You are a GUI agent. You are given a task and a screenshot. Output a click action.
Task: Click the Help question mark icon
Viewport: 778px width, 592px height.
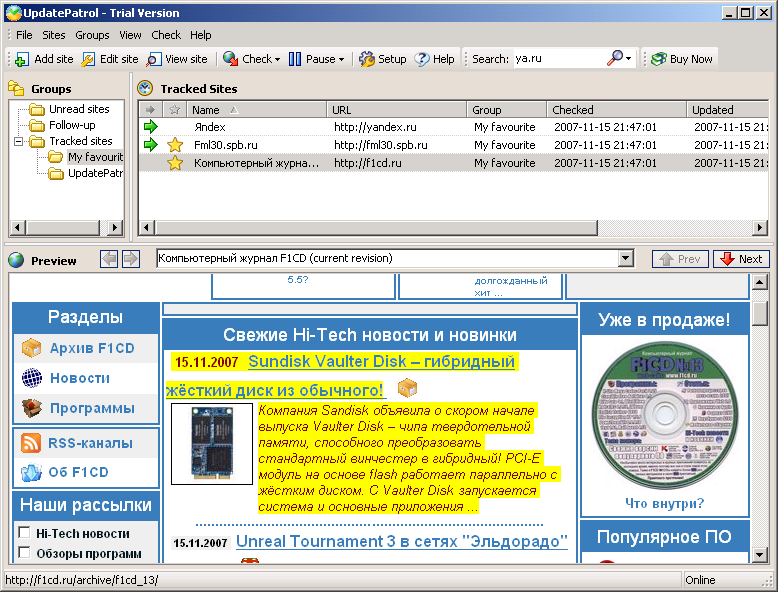[x=422, y=59]
